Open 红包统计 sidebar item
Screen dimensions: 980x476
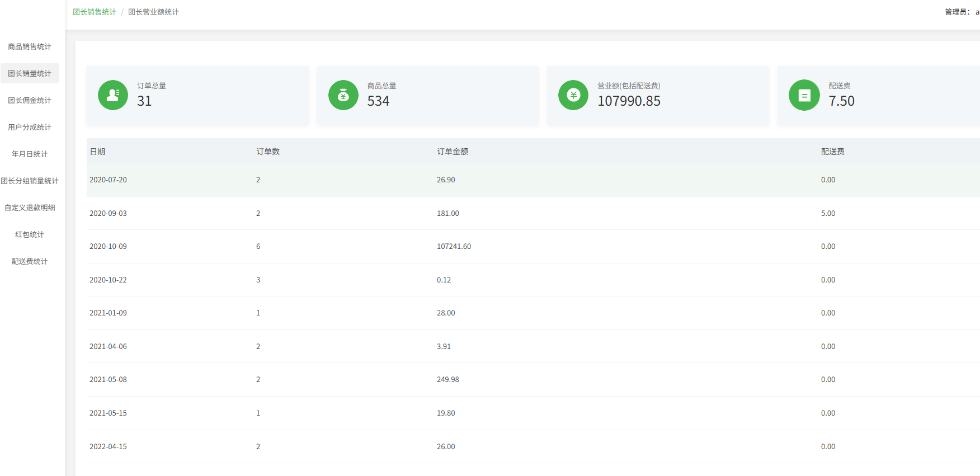(30, 234)
